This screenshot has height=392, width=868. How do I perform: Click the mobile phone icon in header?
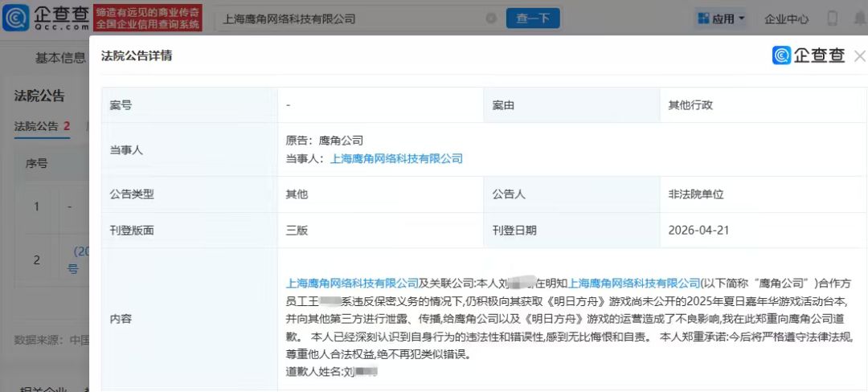(x=832, y=18)
